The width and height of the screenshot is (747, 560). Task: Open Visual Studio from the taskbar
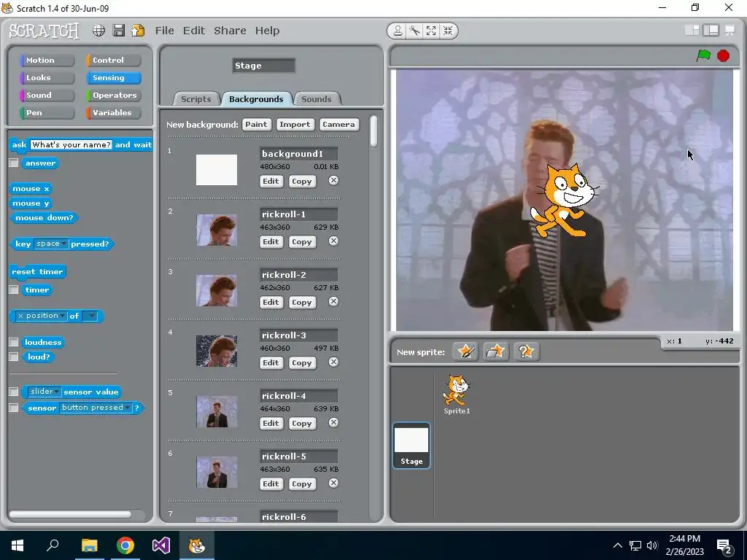click(161, 545)
